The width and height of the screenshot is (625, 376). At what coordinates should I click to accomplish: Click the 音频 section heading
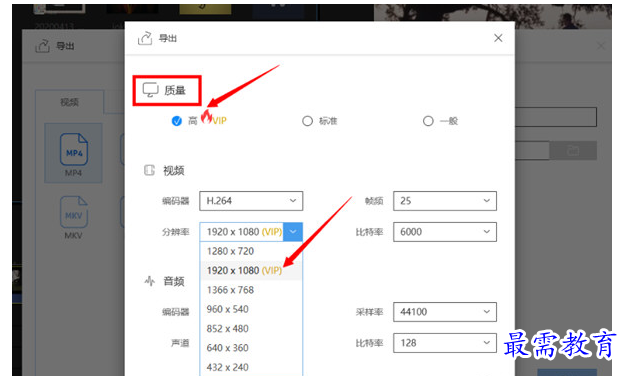click(x=174, y=281)
